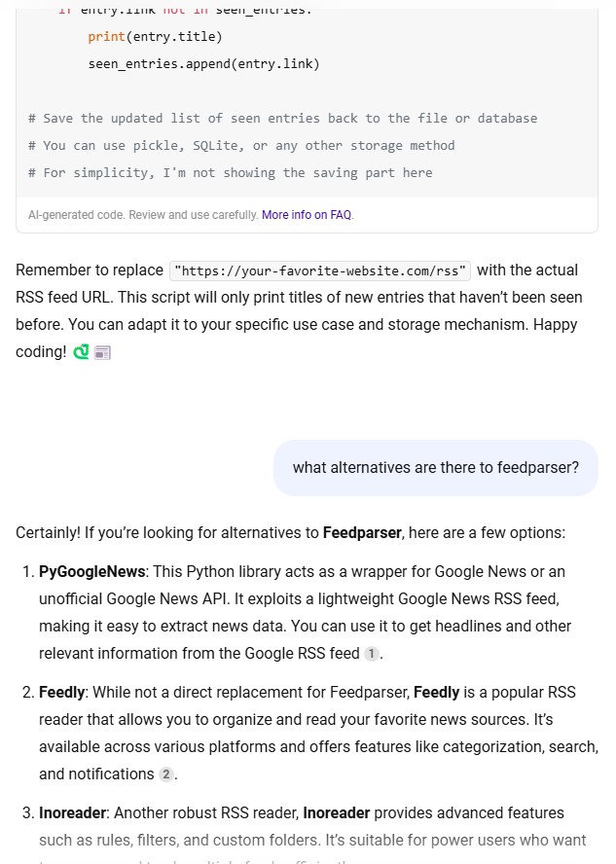Click bold Feedparser in the "Certainly!" sentence
Image resolution: width=616 pixels, height=864 pixels.
(362, 533)
